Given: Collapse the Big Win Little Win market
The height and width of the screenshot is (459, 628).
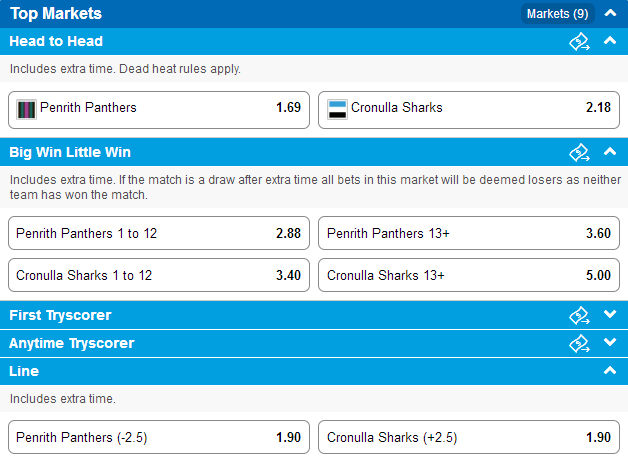Looking at the screenshot, I should pyautogui.click(x=610, y=151).
